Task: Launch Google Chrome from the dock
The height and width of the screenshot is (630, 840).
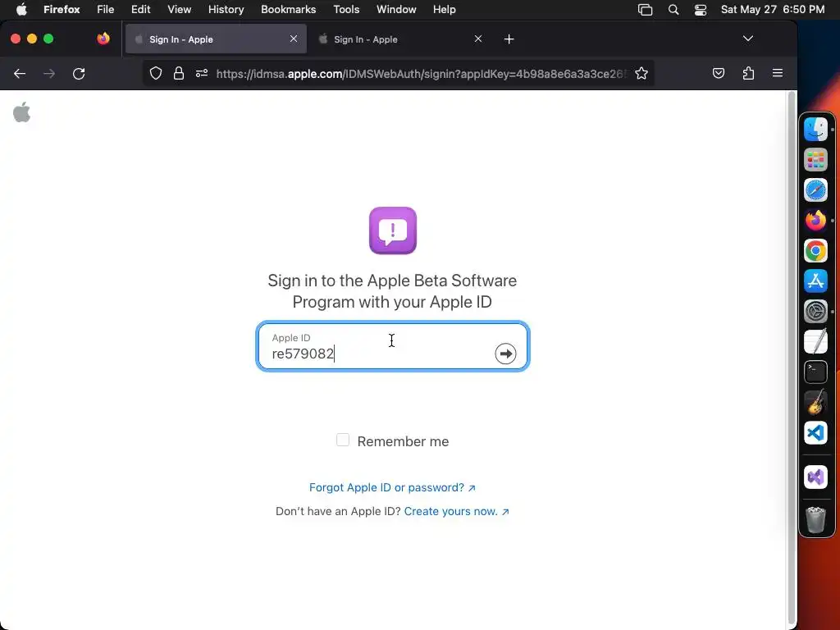Action: coord(815,251)
